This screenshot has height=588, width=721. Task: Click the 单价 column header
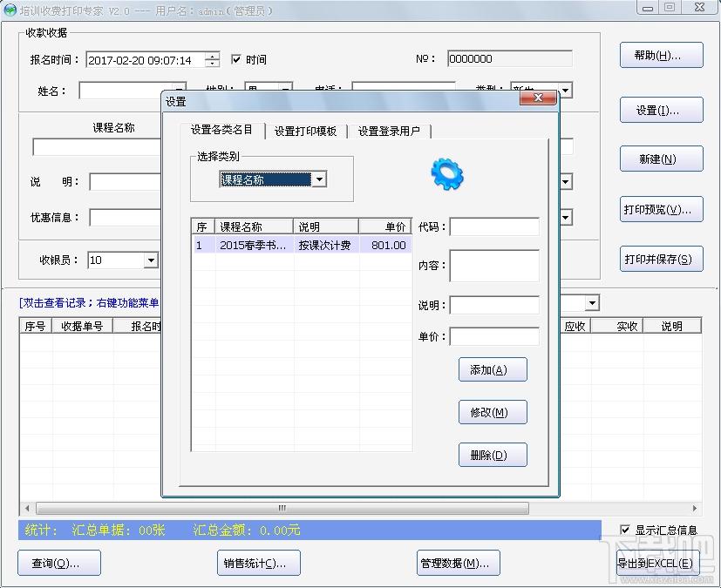384,226
